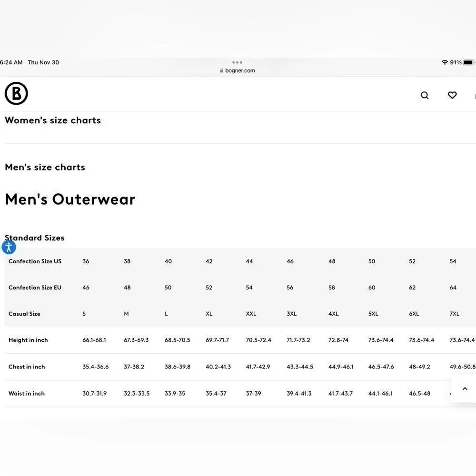476x476 pixels.
Task: Select the Chest in inch row label
Action: [x=27, y=367]
